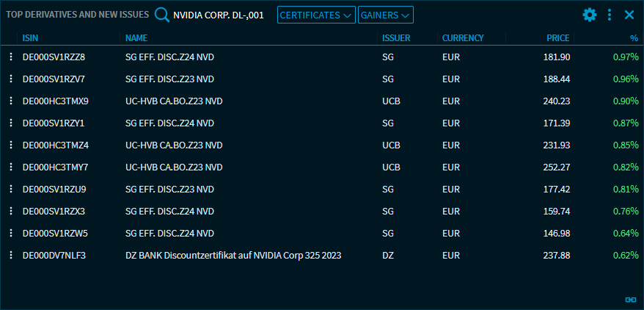Sort by the Price column header
The height and width of the screenshot is (310, 644).
tap(557, 37)
